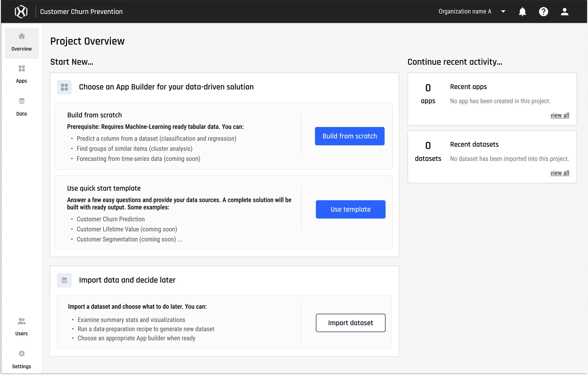The width and height of the screenshot is (588, 375).
Task: Click the Apps icon in the sidebar
Action: point(21,68)
